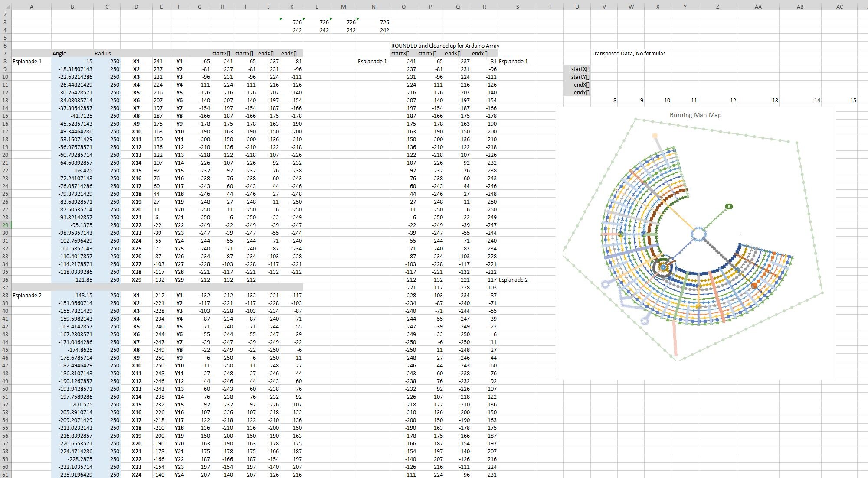868x478 pixels.
Task: Click the 'startX[]' label cell near column U
Action: point(577,69)
